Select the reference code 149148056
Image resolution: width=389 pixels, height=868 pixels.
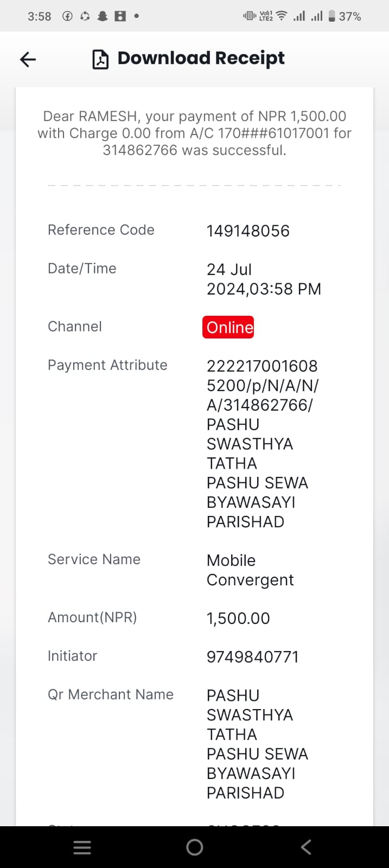point(248,231)
